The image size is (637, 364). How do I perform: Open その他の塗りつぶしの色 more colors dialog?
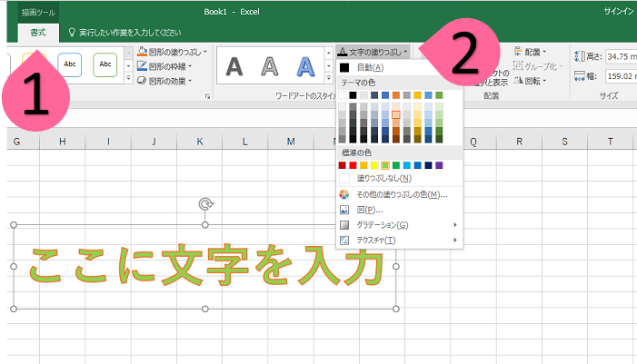[x=402, y=194]
